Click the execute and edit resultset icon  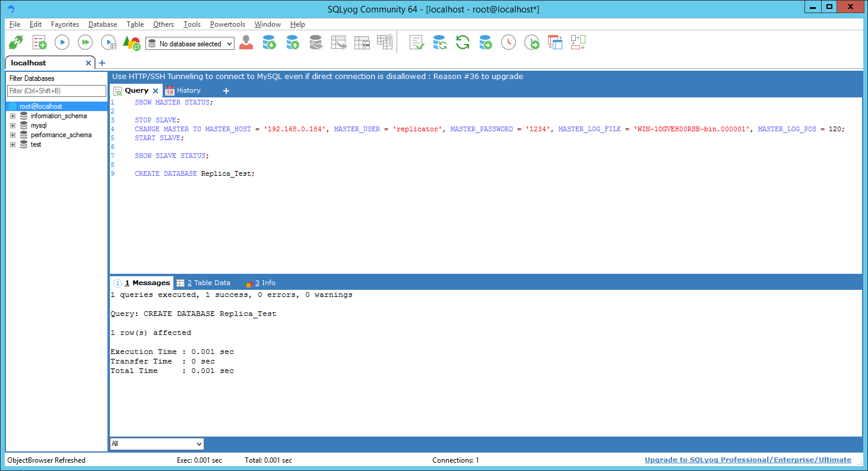click(109, 43)
